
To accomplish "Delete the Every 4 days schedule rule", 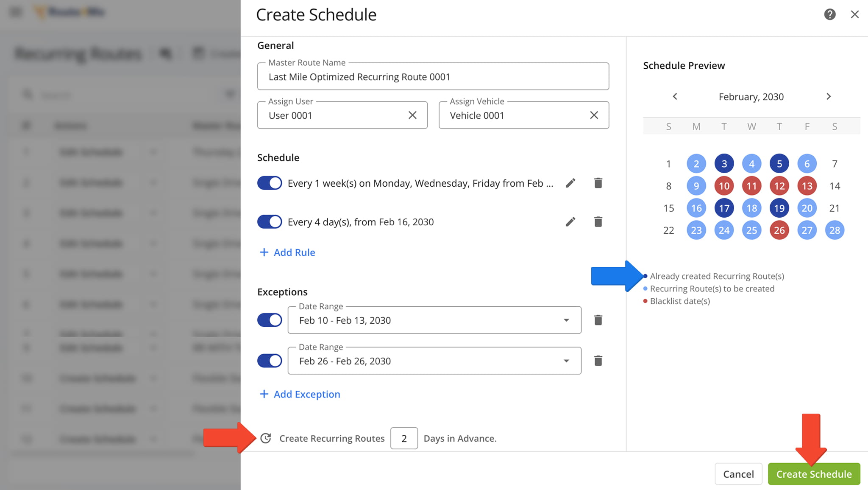I will 598,221.
